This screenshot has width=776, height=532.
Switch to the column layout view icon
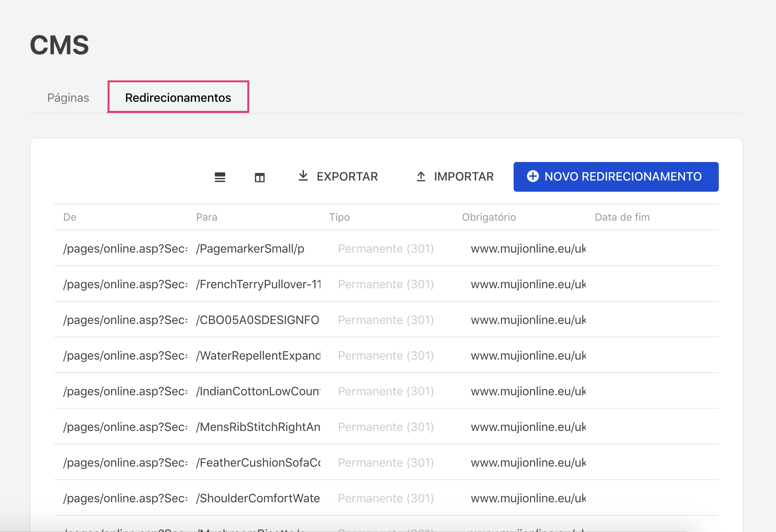click(259, 177)
